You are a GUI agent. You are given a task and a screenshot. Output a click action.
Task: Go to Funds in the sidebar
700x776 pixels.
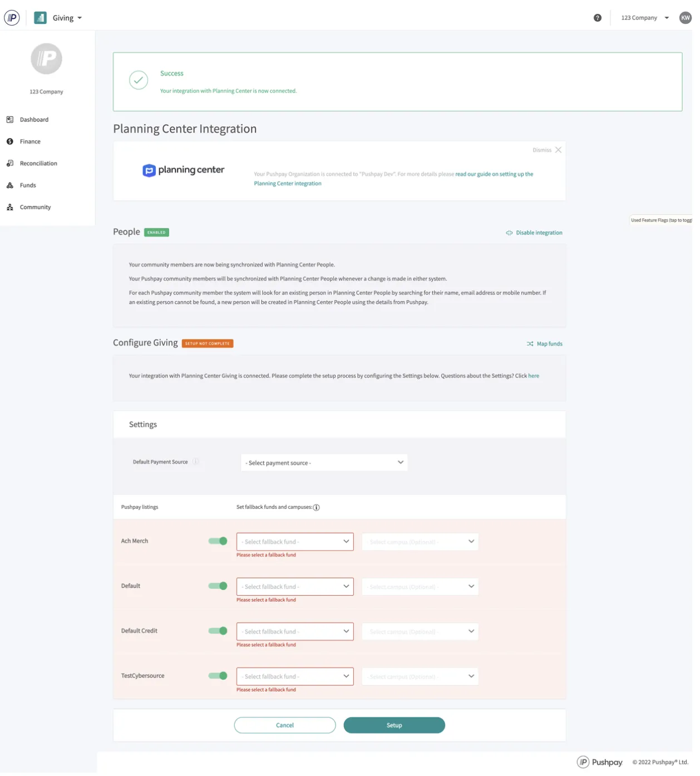pyautogui.click(x=27, y=185)
